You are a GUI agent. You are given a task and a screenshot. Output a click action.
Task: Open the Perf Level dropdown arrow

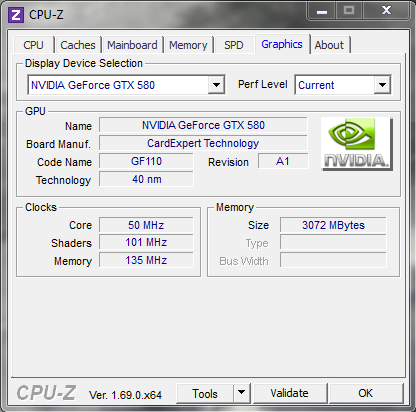click(382, 85)
